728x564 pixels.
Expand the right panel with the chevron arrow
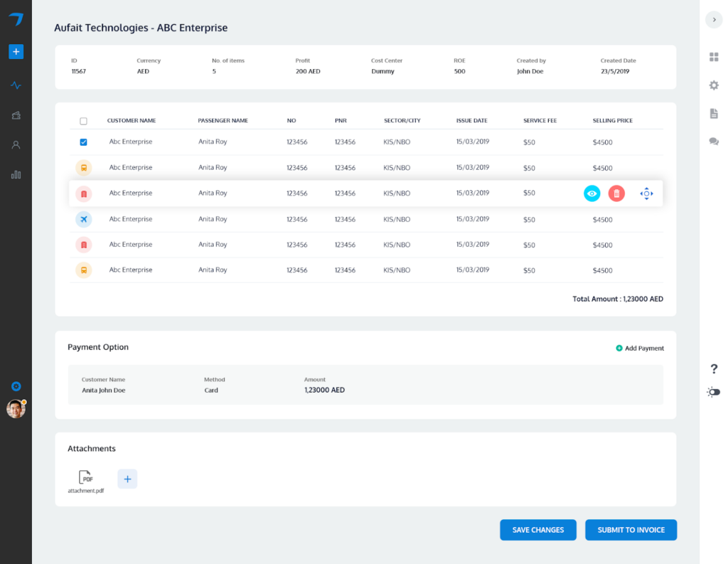pos(714,19)
